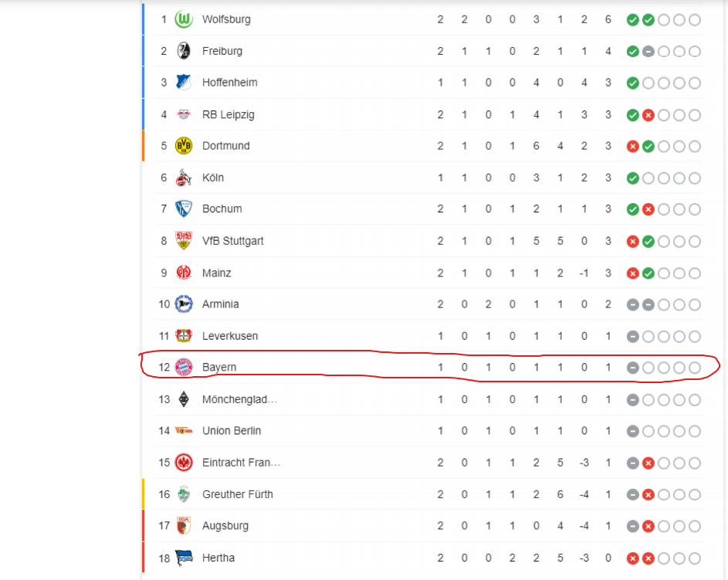728x580 pixels.
Task: Click the Union Berlin crest
Action: pos(184,431)
